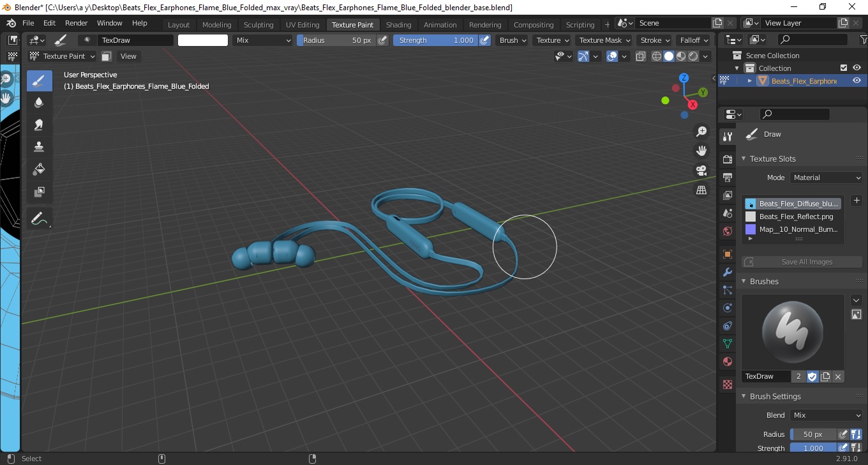Collapse the Brush Settings panel
Viewport: 868px width, 465px height.
[x=744, y=397]
